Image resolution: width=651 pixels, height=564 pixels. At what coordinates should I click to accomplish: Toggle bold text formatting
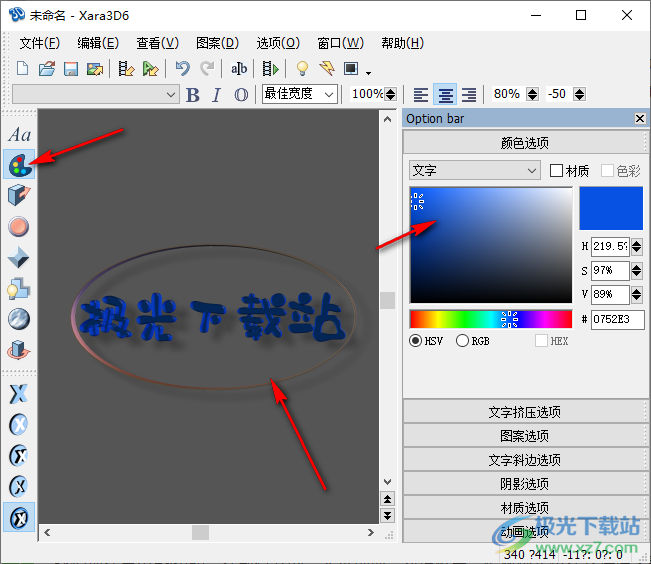(x=193, y=95)
